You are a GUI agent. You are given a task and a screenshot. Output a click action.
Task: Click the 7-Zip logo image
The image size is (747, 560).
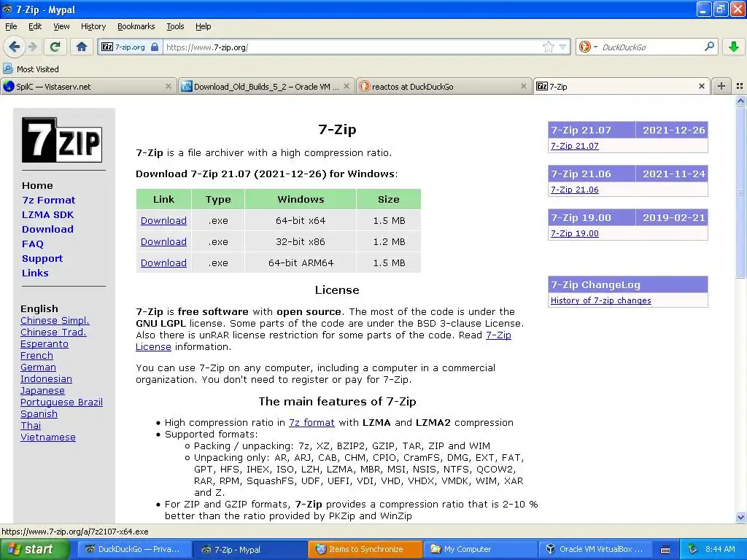[62, 140]
